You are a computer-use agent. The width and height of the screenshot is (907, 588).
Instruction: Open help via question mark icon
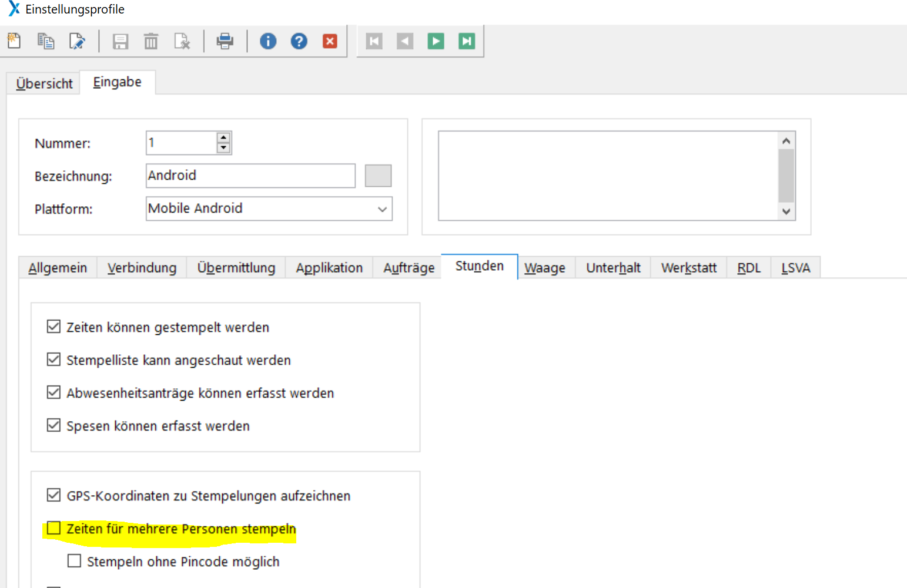point(299,41)
